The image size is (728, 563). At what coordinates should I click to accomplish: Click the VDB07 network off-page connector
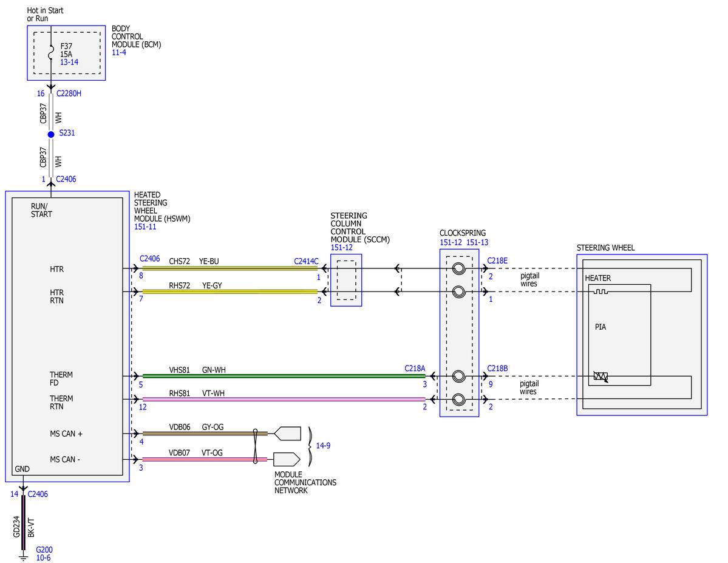click(x=287, y=459)
